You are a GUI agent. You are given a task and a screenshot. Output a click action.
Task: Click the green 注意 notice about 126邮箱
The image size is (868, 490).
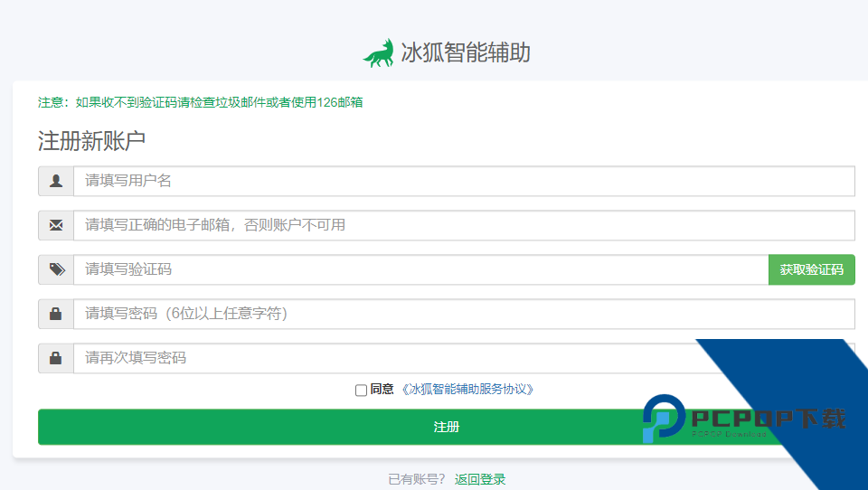(201, 102)
